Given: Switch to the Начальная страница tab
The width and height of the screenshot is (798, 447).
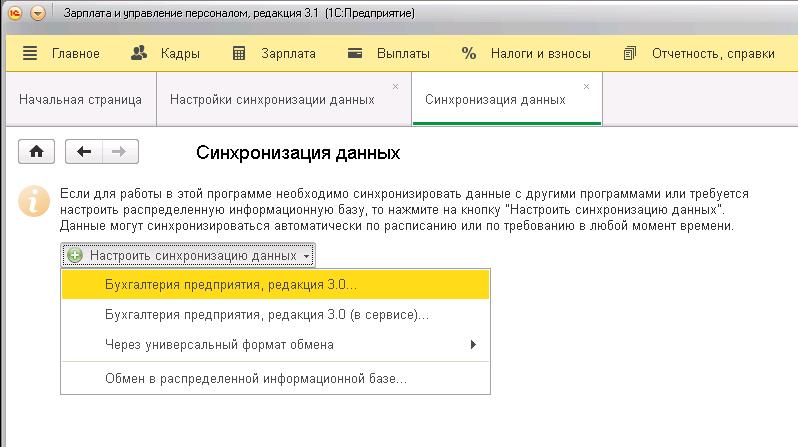Looking at the screenshot, I should click(80, 99).
